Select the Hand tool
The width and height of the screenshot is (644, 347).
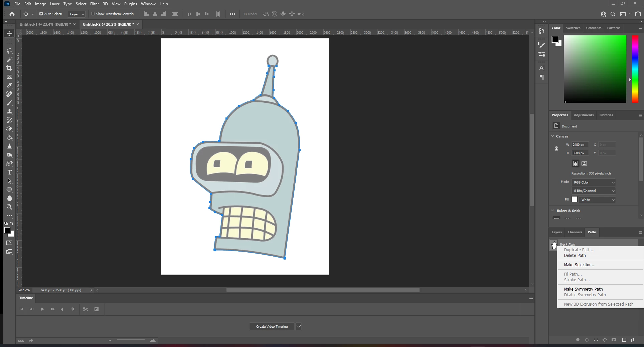(9, 198)
